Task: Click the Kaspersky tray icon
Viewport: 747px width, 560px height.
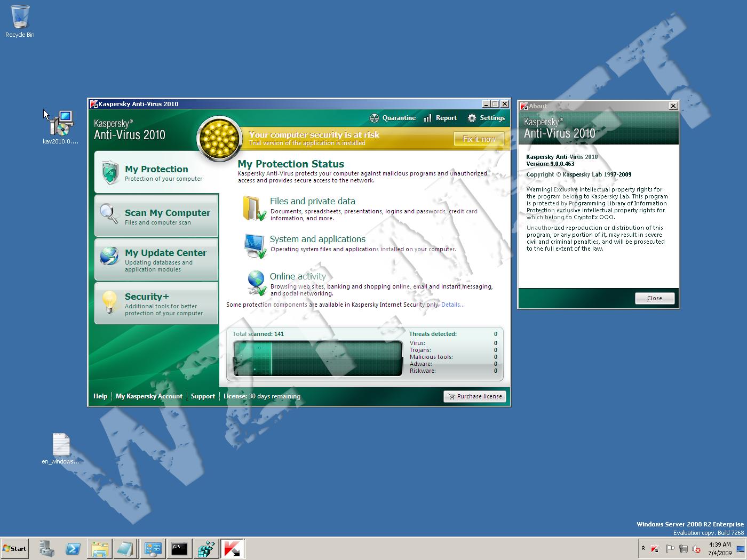Action: click(x=655, y=549)
